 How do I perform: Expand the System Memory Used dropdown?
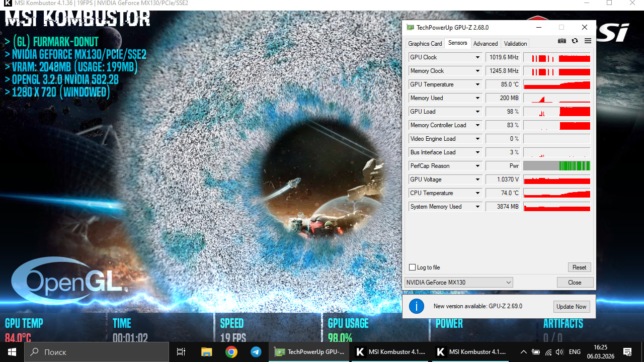click(x=477, y=207)
